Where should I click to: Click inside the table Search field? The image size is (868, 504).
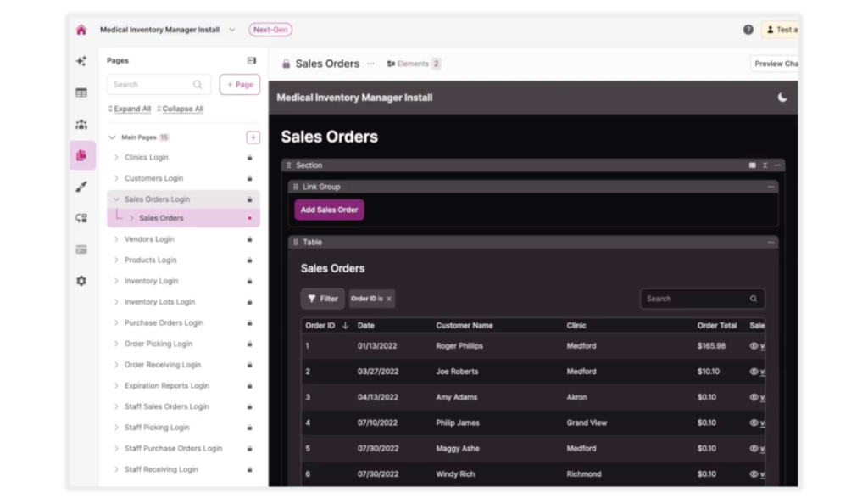[702, 299]
